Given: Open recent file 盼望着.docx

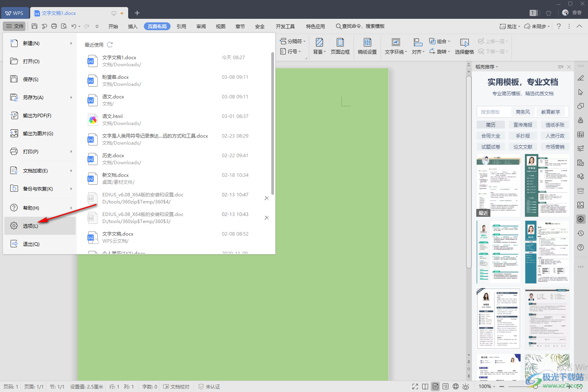Looking at the screenshot, I should pyautogui.click(x=175, y=80).
